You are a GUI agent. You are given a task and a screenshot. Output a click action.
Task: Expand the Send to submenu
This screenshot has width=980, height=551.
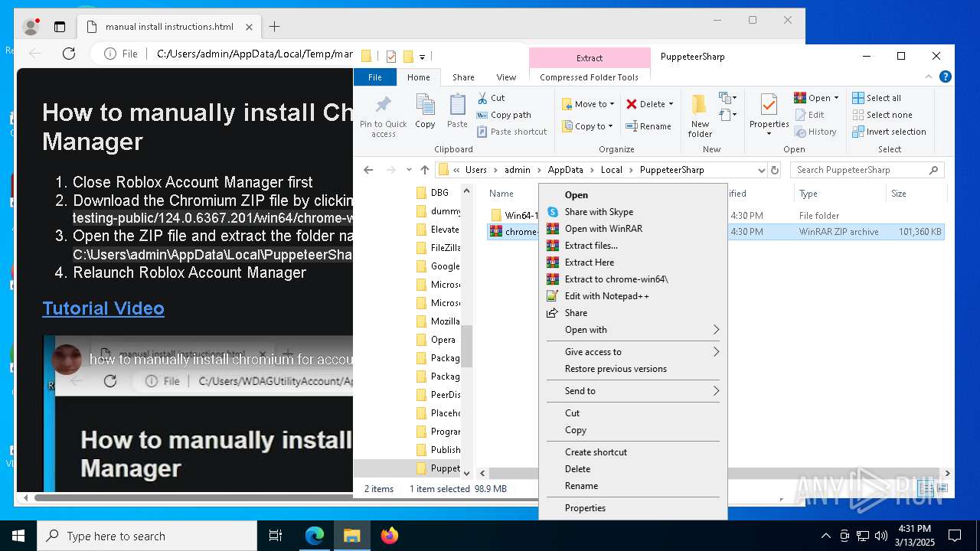tap(633, 391)
